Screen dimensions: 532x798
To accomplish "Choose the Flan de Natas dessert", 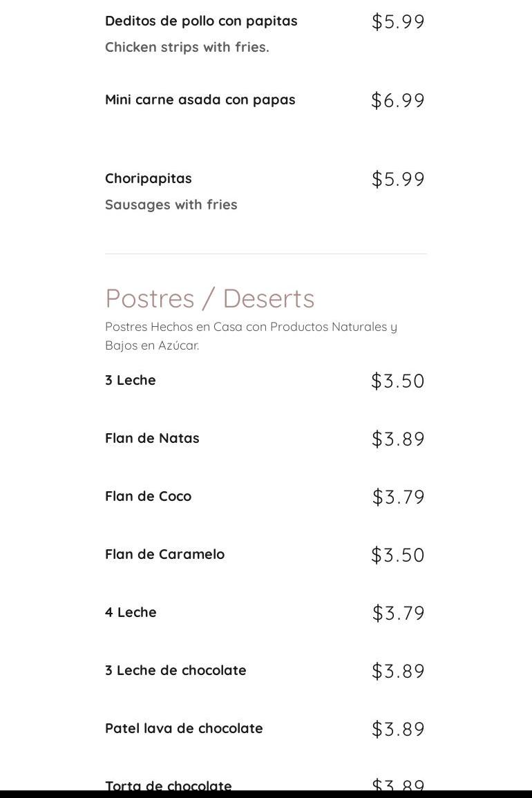I will click(x=152, y=439).
